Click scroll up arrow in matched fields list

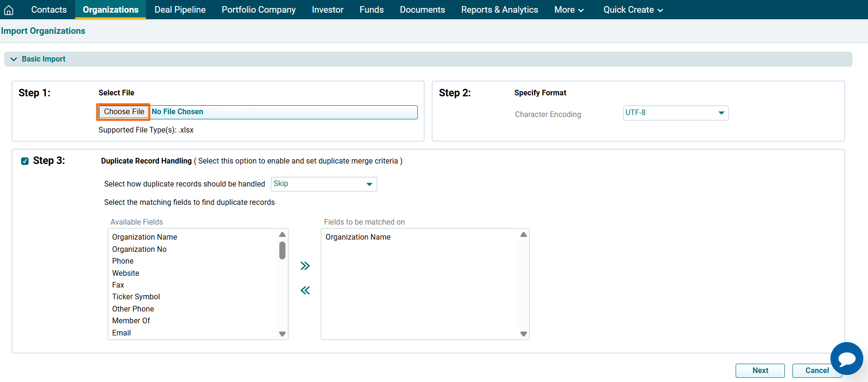[523, 234]
